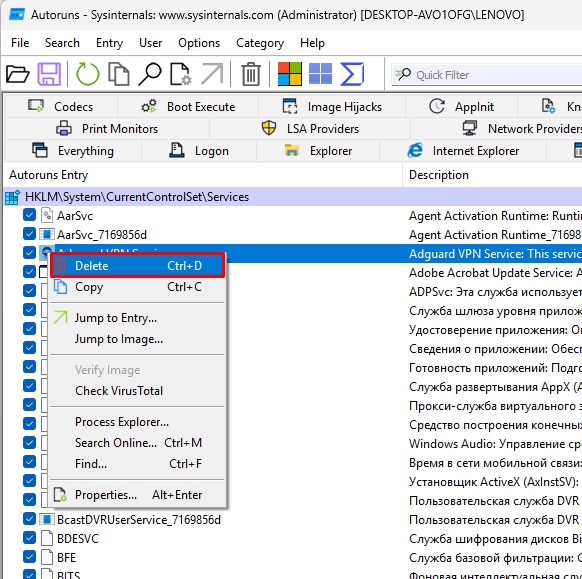Select Check VirusTotal in context menu
This screenshot has height=579, width=582.
(138, 391)
